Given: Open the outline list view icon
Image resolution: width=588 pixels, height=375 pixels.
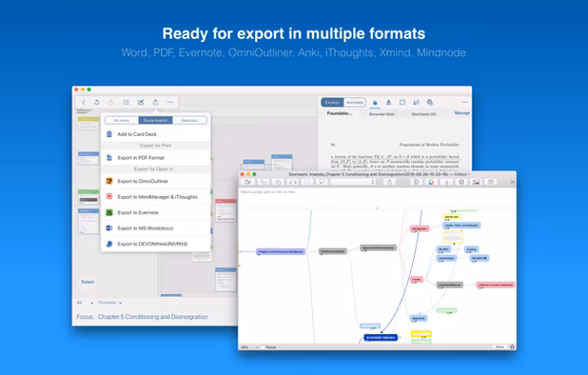Looking at the screenshot, I should [x=126, y=102].
